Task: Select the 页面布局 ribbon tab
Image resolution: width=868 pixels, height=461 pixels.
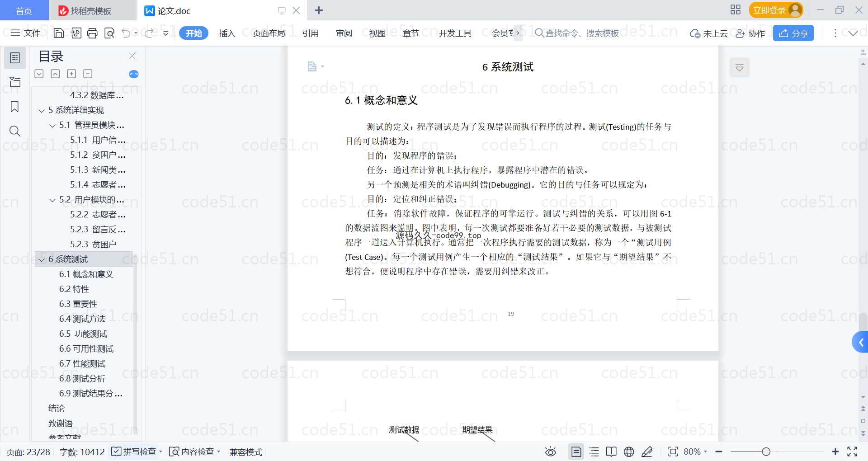Action: point(269,33)
